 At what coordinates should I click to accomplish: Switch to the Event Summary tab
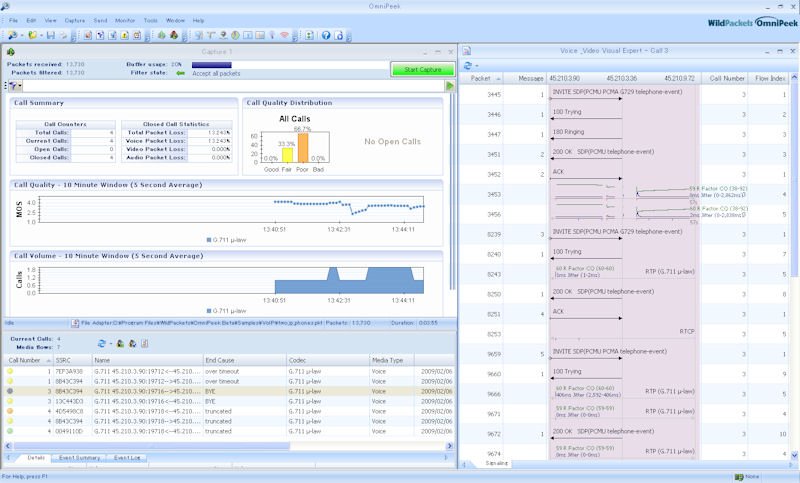tap(79, 457)
